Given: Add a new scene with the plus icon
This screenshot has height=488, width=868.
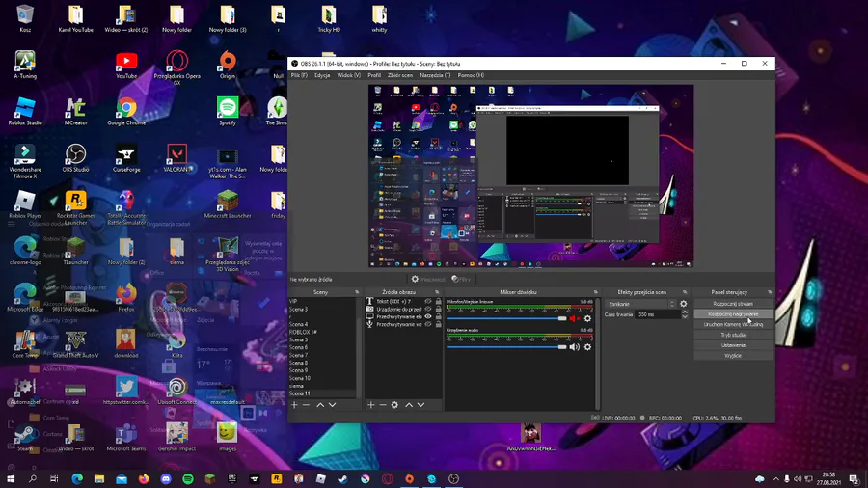Looking at the screenshot, I should click(x=295, y=405).
